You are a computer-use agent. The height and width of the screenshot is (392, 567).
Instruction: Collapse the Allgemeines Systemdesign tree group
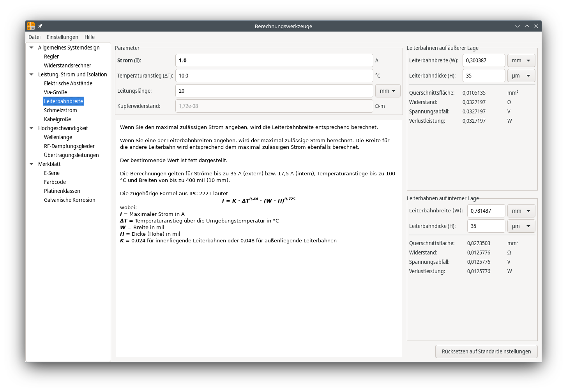click(32, 48)
